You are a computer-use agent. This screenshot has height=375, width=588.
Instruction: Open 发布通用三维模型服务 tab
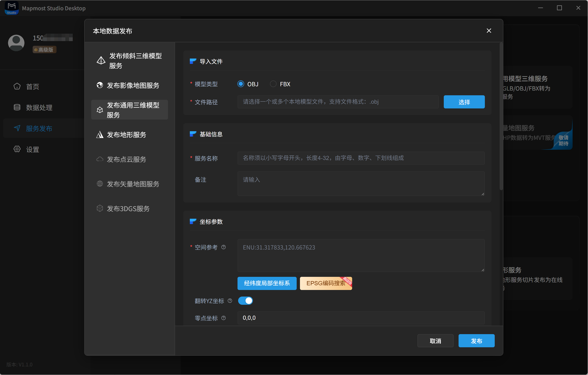(130, 110)
